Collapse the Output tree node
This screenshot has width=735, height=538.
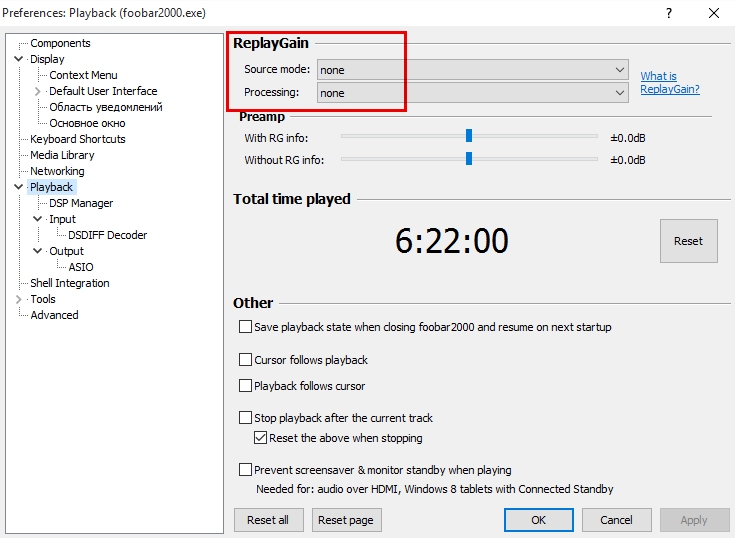[38, 251]
